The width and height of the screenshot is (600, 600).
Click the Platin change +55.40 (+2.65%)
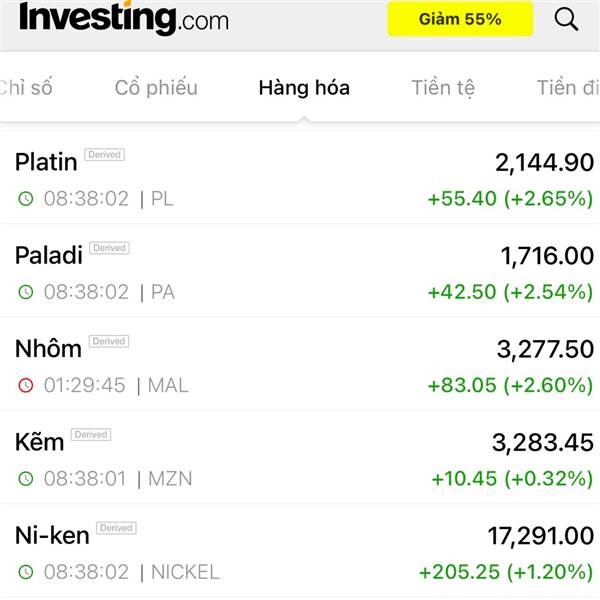click(510, 198)
